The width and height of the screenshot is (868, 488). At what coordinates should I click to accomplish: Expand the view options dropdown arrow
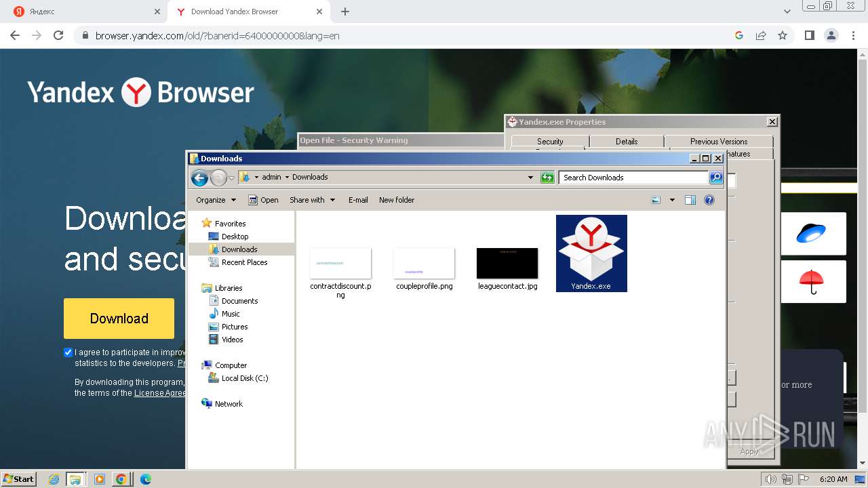(x=672, y=200)
